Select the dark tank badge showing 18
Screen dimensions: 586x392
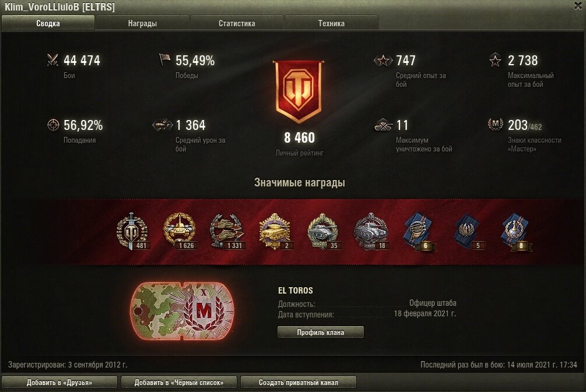point(371,231)
